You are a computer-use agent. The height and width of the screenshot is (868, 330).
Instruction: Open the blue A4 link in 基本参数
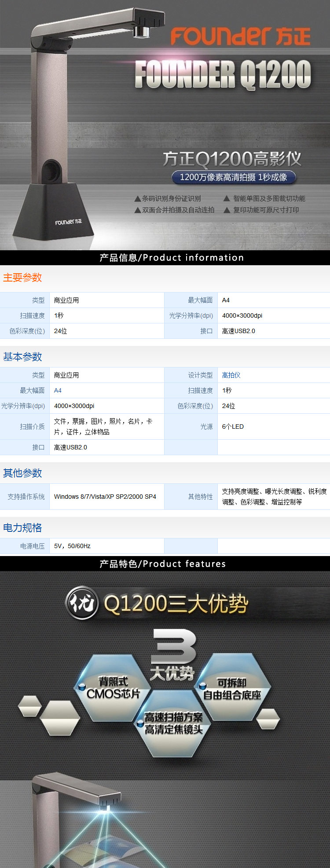tap(58, 390)
